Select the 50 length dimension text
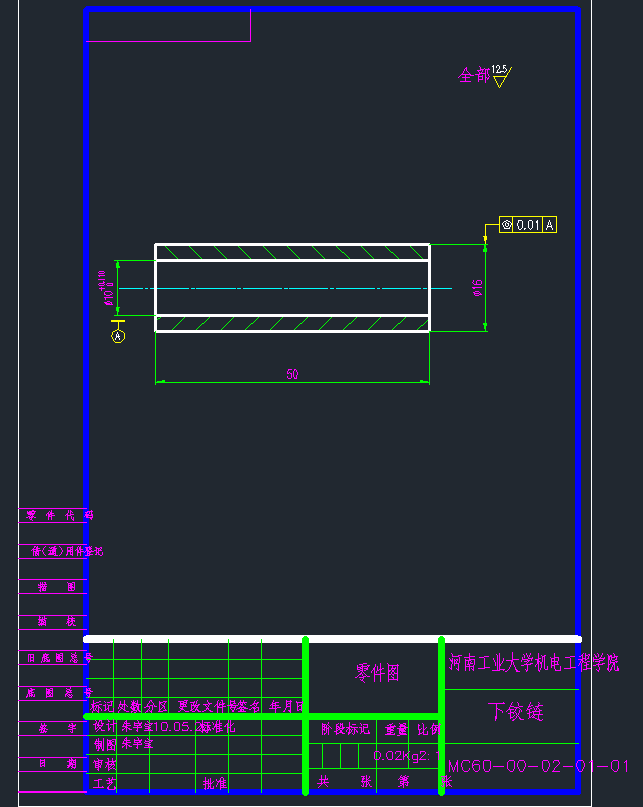 coord(292,374)
